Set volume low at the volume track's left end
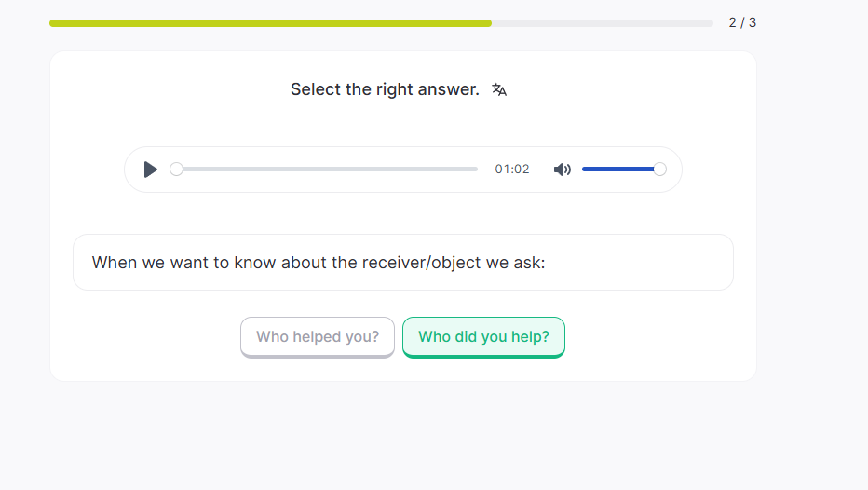Screen dimensions: 868x490 click(586, 170)
